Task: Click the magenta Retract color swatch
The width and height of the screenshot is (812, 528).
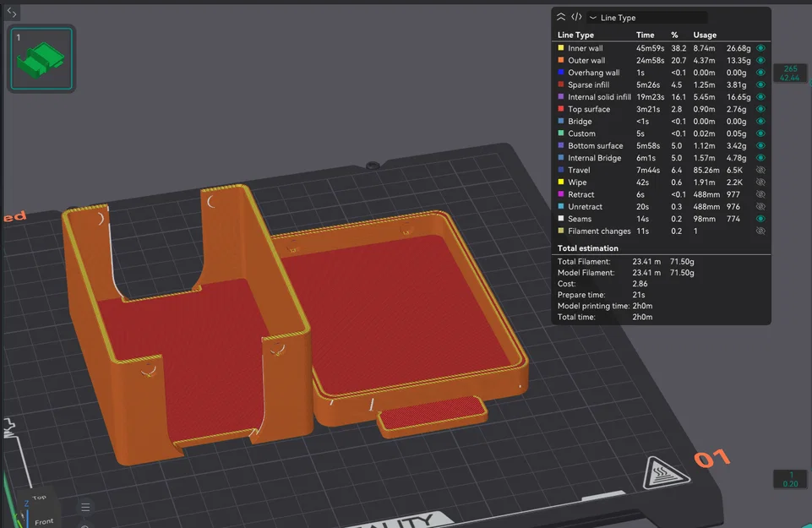Action: pos(561,194)
